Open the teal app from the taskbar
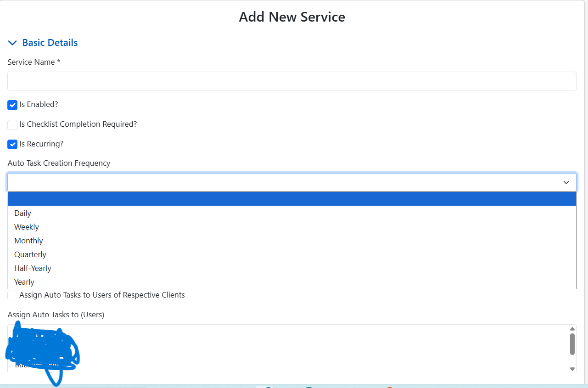 pos(308,386)
